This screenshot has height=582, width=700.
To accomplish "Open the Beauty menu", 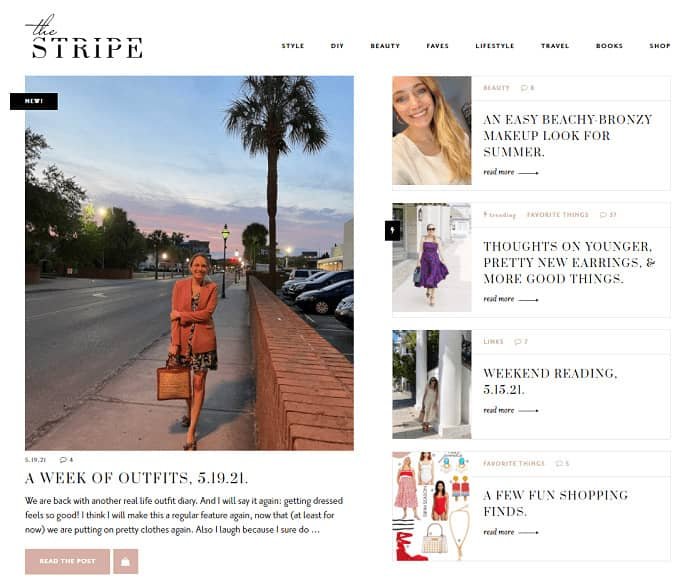I will (x=385, y=46).
